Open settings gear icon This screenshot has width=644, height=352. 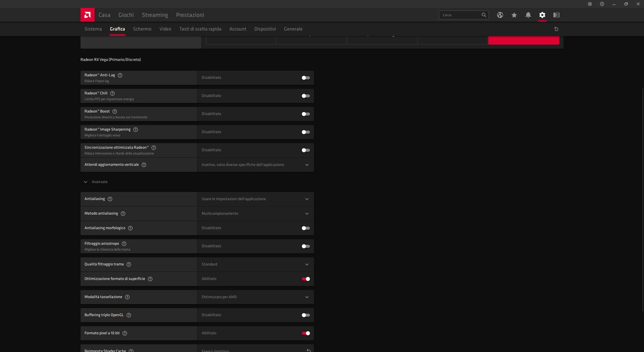pos(542,15)
